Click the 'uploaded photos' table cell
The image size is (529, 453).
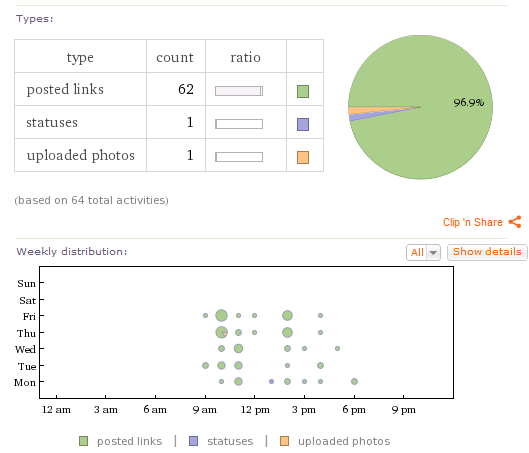pos(81,155)
